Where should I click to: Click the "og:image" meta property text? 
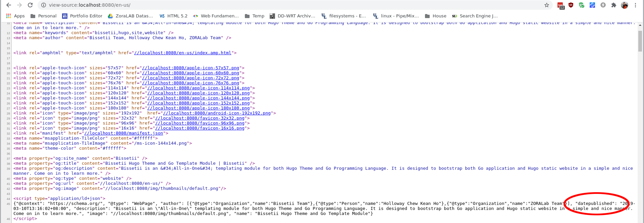pyautogui.click(x=120, y=189)
